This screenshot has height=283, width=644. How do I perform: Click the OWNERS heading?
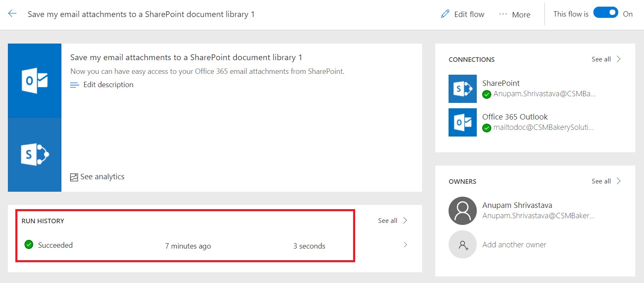[x=463, y=182]
